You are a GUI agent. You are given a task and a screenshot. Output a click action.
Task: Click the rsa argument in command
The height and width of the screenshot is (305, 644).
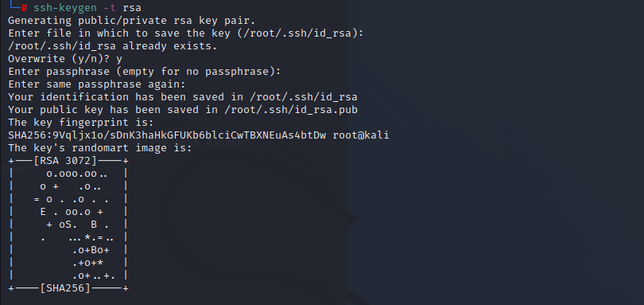point(132,8)
